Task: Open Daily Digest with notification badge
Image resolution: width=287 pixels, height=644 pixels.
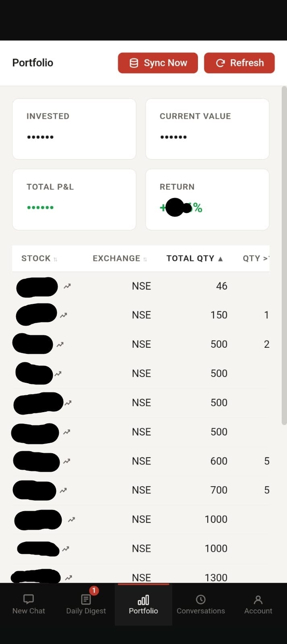Action: click(x=86, y=599)
